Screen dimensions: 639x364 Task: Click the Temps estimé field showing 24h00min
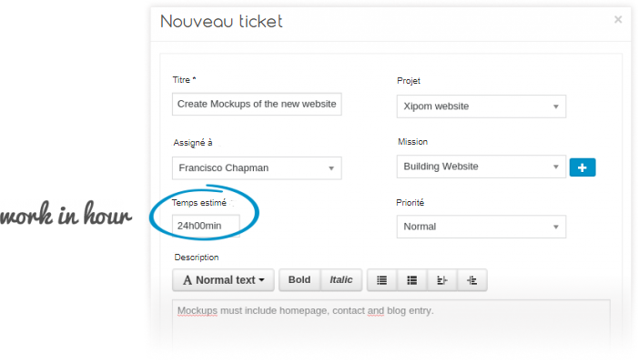(206, 226)
